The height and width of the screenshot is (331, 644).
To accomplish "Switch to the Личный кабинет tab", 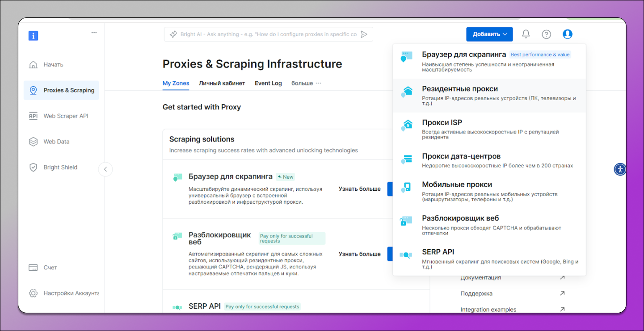I will pos(222,83).
